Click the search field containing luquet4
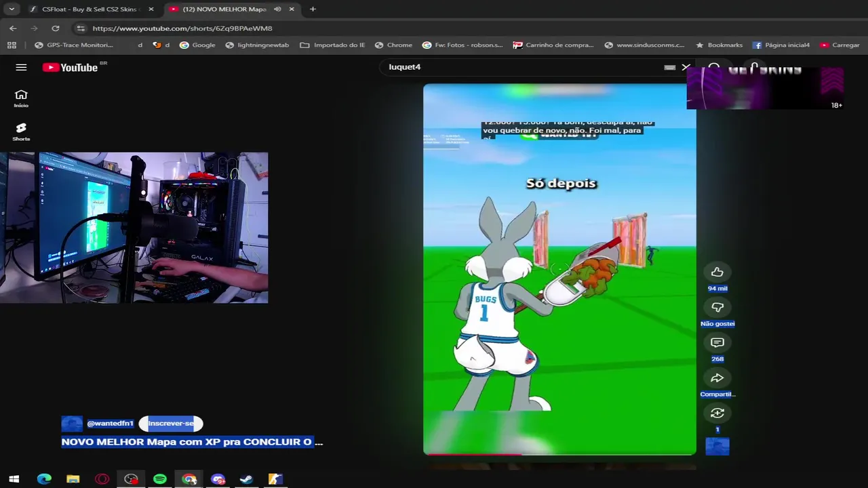 pos(522,67)
